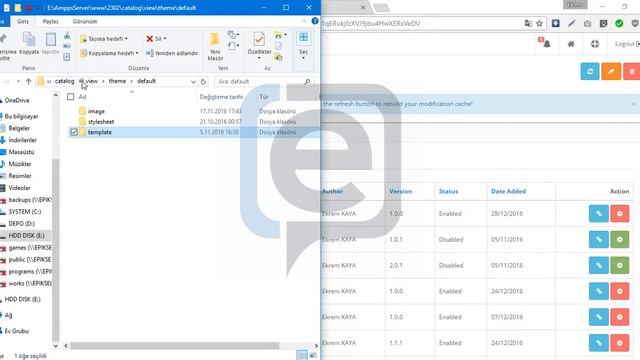Click the orange clear (eraser) button
This screenshot has width=640, height=360.
coord(611,71)
